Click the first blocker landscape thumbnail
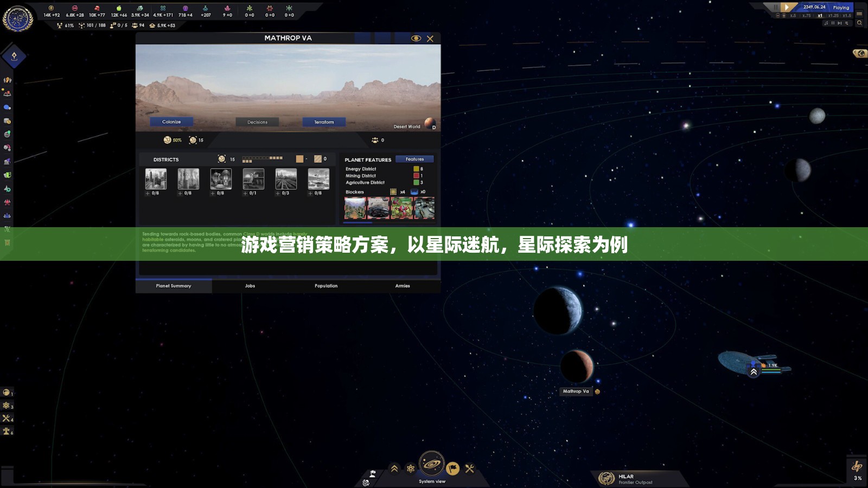 coord(355,208)
